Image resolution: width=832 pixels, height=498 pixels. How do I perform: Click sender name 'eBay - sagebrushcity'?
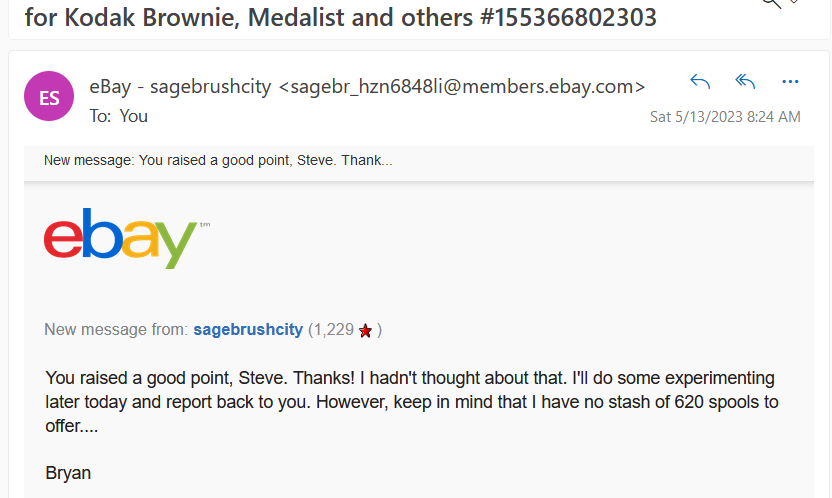point(180,86)
